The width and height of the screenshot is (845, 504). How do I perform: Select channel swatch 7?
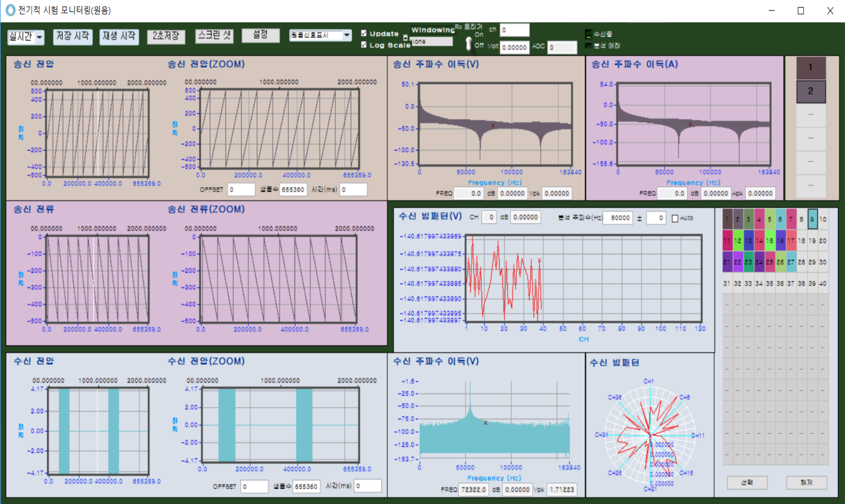(x=791, y=219)
